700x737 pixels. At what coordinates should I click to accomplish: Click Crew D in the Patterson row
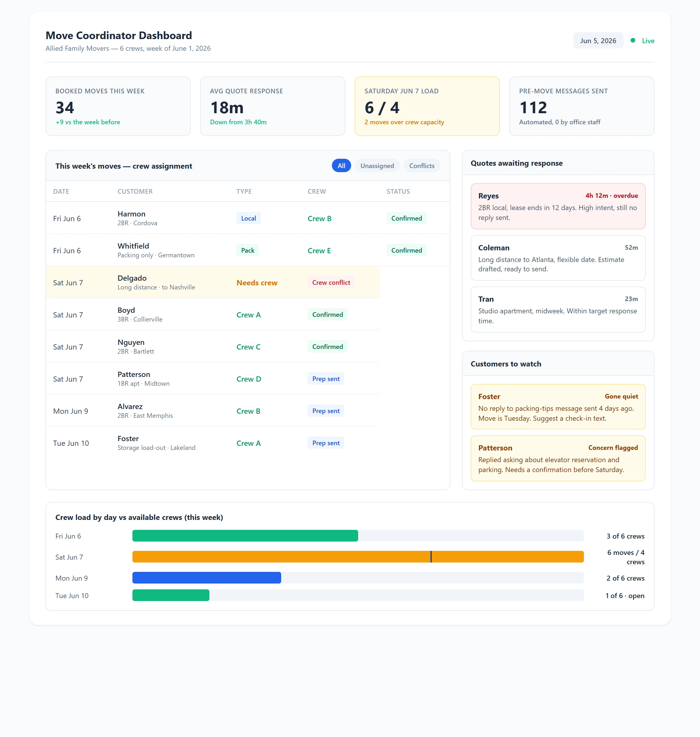coord(249,379)
